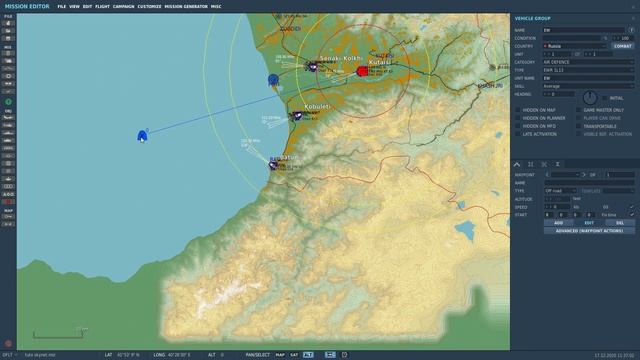This screenshot has height=360, width=640.
Task: Enable Hidden on MFD checkbox
Action: [518, 126]
